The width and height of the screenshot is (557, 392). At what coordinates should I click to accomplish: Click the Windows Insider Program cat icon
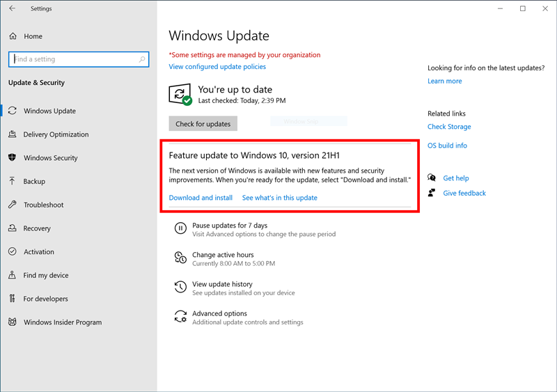tap(13, 322)
